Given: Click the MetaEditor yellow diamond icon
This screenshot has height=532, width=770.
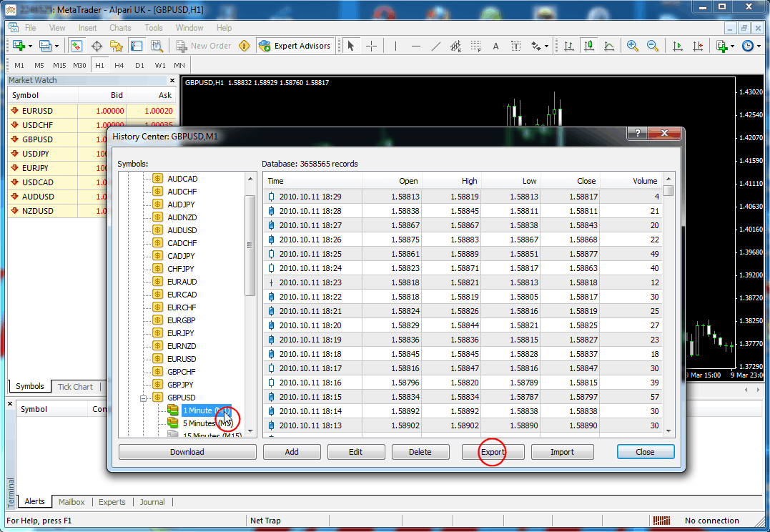Looking at the screenshot, I should click(x=244, y=46).
